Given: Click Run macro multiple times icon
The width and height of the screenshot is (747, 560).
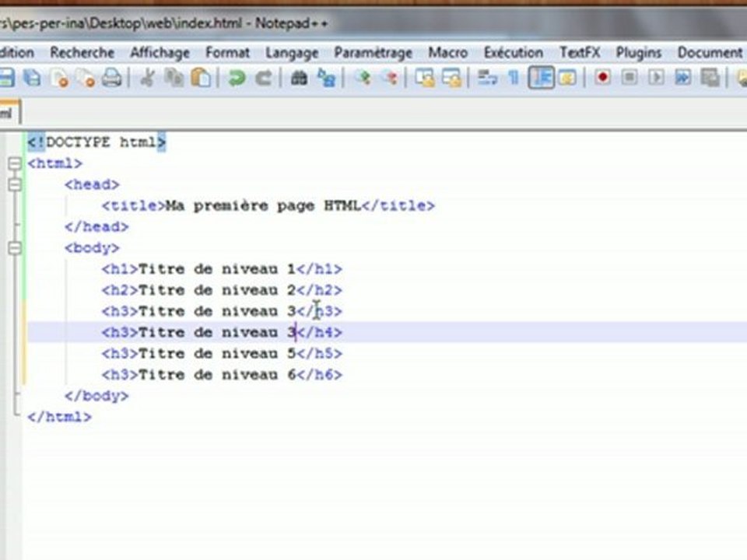Looking at the screenshot, I should pos(682,77).
